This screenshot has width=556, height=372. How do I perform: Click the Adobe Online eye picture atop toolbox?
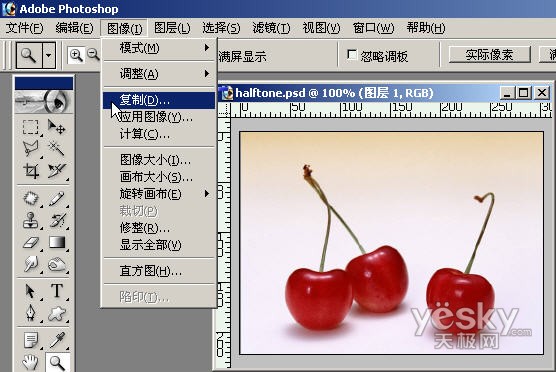pyautogui.click(x=44, y=101)
